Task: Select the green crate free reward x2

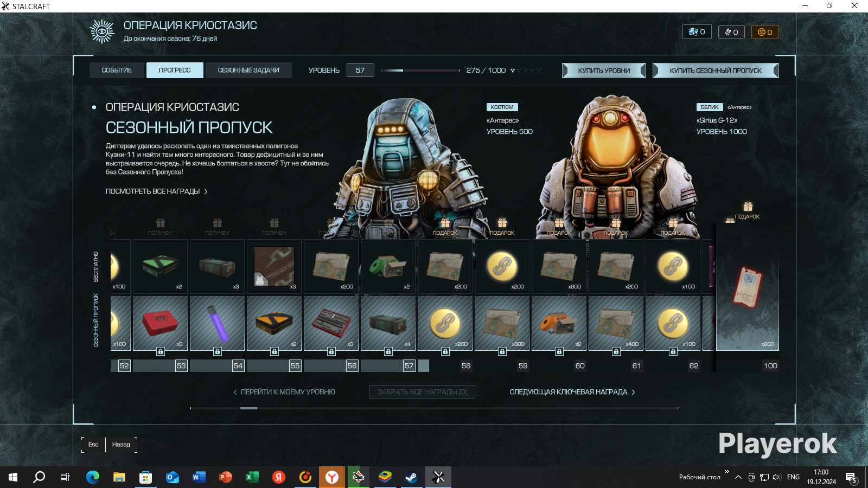Action: pos(160,266)
